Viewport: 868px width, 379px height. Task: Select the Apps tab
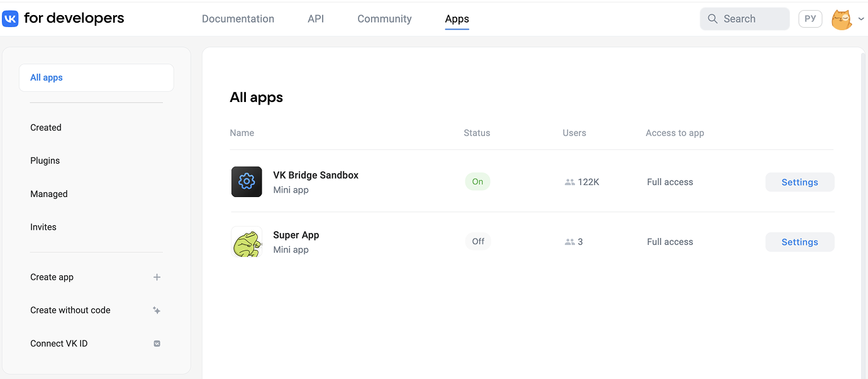[x=457, y=19]
